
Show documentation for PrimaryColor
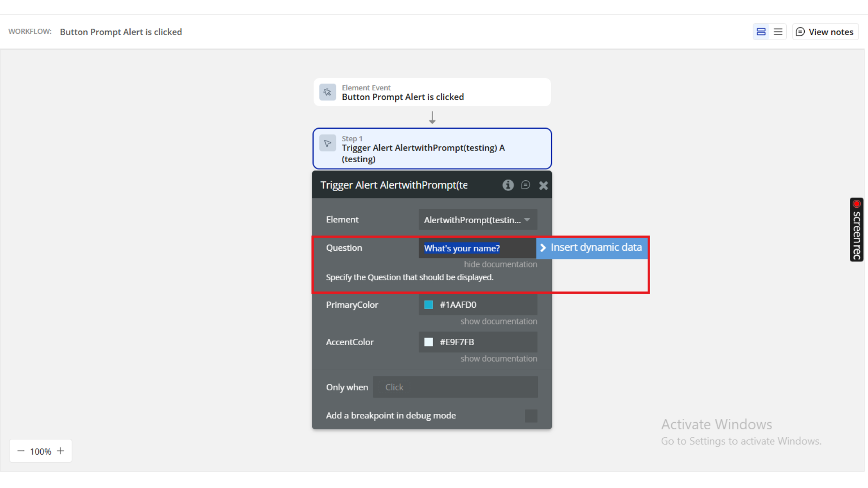coord(499,321)
